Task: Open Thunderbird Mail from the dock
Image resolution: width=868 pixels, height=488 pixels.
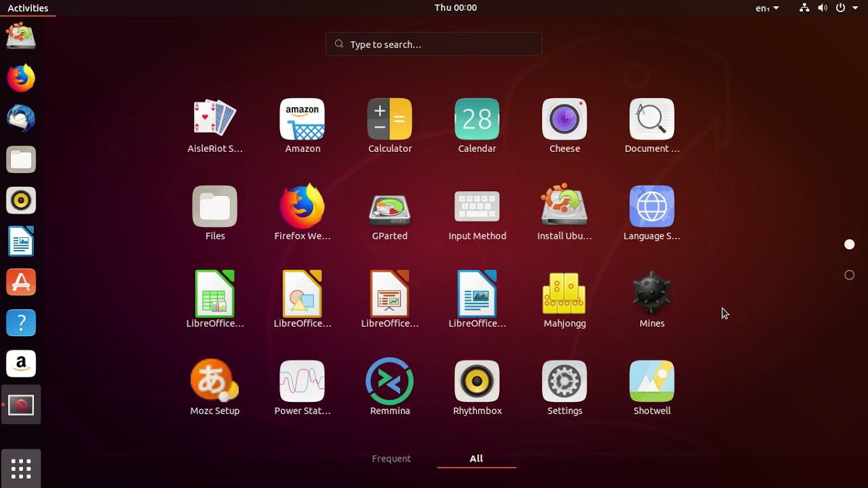Action: pyautogui.click(x=21, y=119)
